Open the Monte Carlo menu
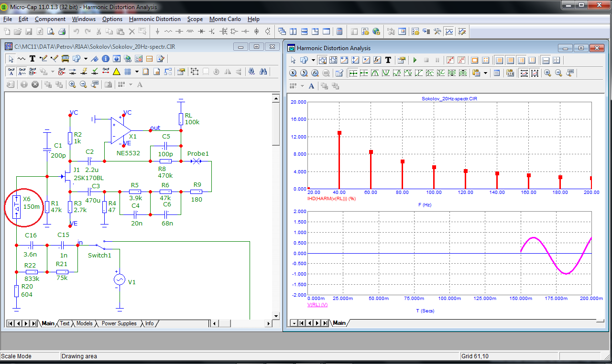Image resolution: width=612 pixels, height=364 pixels. tap(225, 19)
